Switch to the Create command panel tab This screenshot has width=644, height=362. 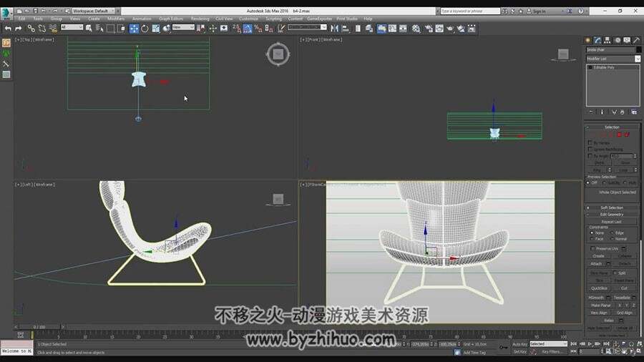click(x=587, y=40)
